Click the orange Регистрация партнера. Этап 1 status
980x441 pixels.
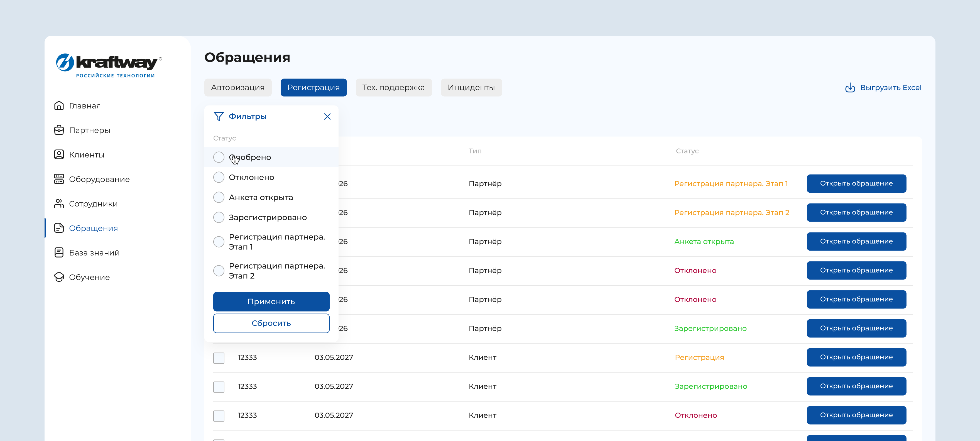[731, 184]
